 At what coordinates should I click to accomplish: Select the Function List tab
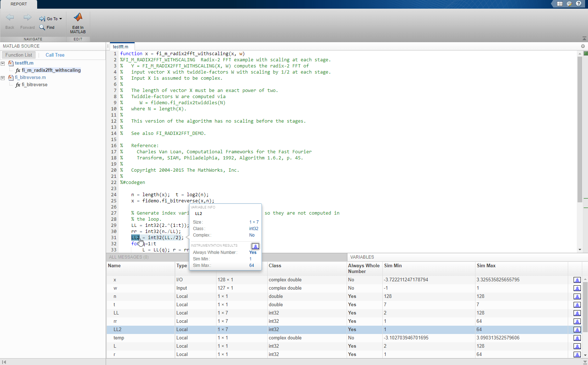tap(19, 55)
